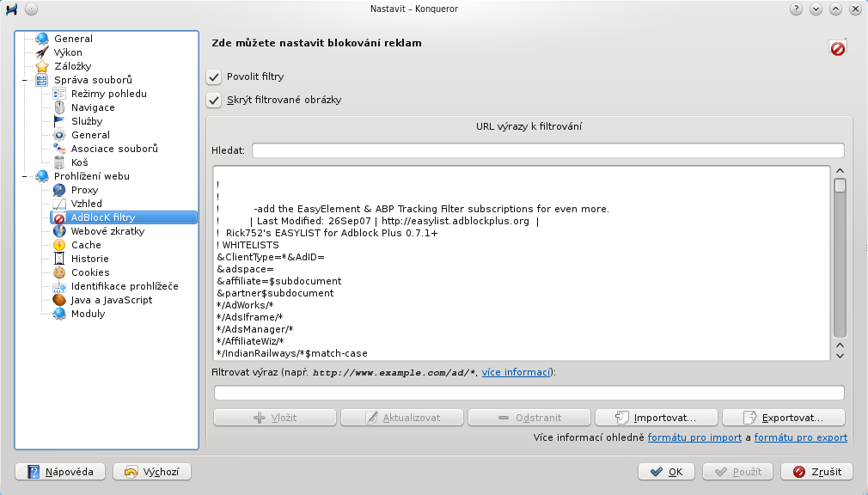This screenshot has height=495, width=868.
Task: Click the Výkon rocket icon
Action: tap(42, 52)
